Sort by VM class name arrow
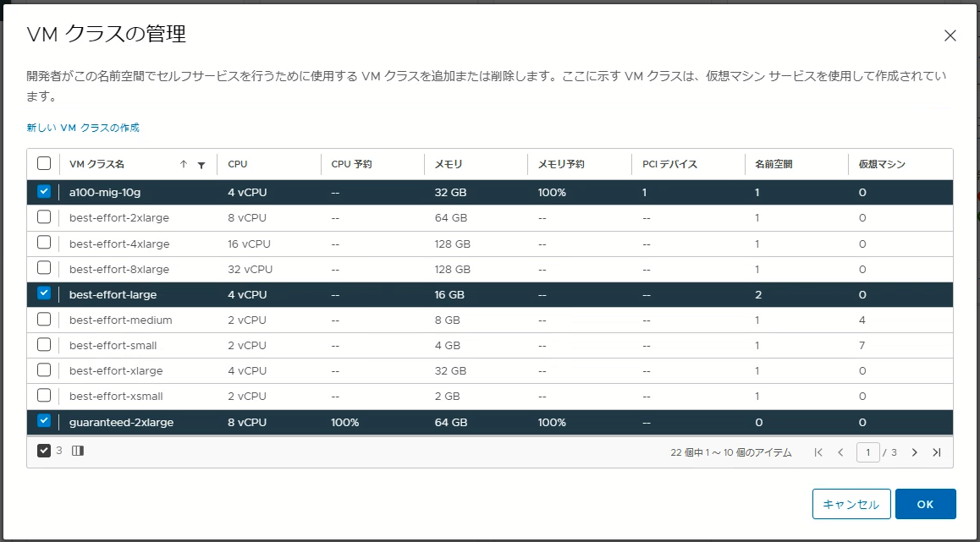This screenshot has height=542, width=980. point(183,164)
